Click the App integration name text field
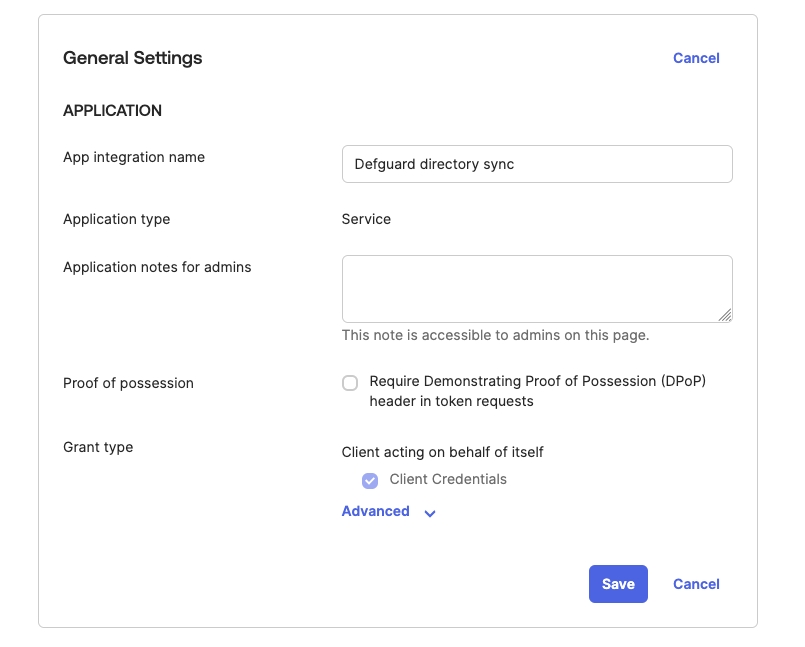The image size is (805, 647). click(x=537, y=164)
